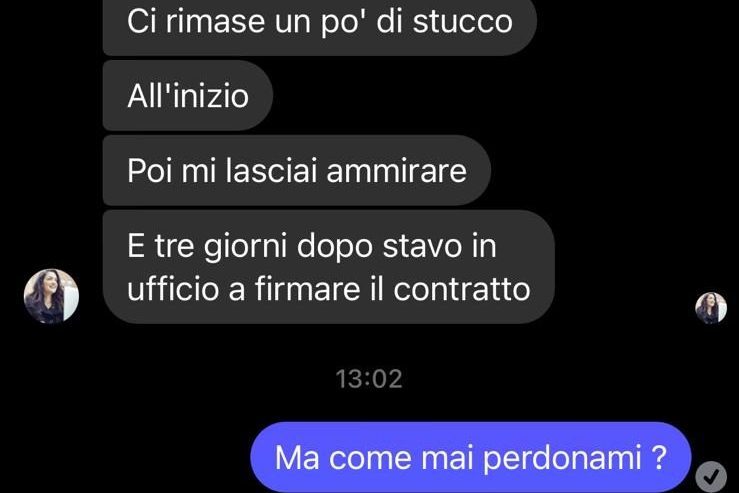Open the sender's profile avatar on the left
Image resolution: width=739 pixels, height=493 pixels.
51,296
